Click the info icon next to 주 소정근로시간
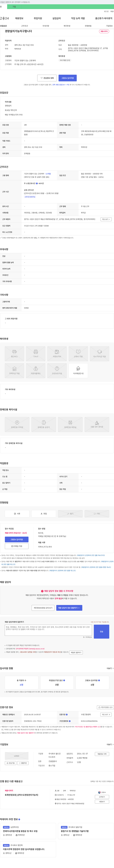 (37, 184)
